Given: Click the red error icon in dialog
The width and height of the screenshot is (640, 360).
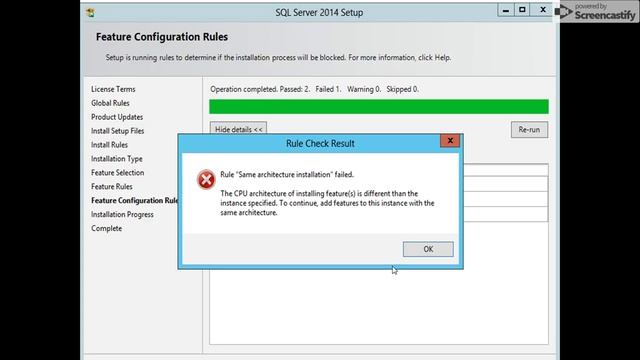Looking at the screenshot, I should (206, 180).
